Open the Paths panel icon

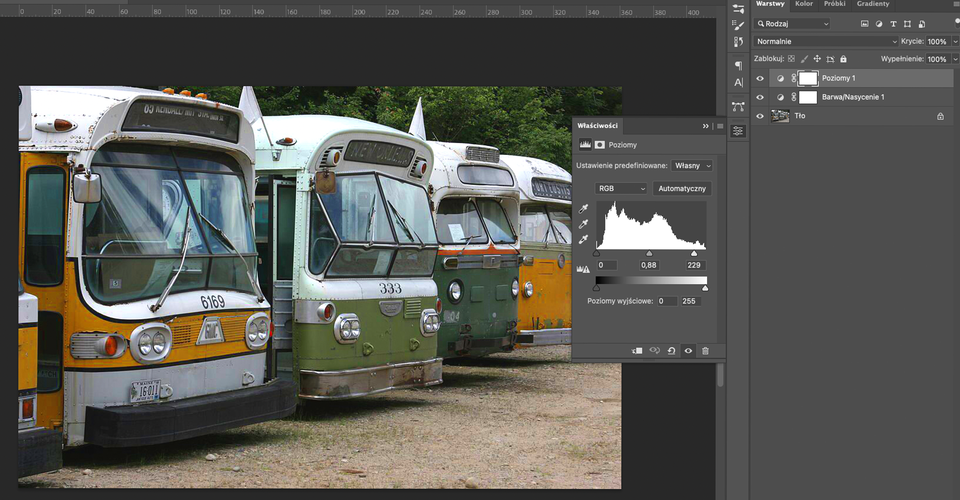click(x=738, y=106)
